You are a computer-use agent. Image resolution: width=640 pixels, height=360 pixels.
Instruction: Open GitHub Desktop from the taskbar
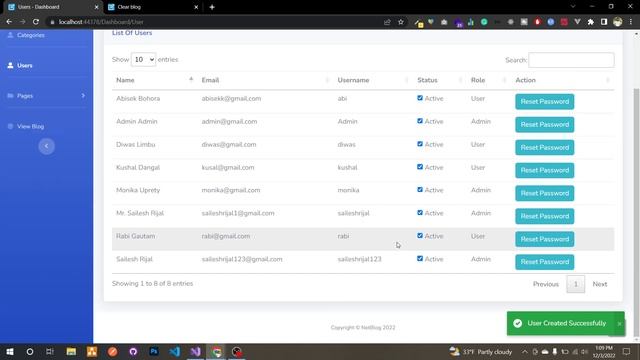(133, 351)
